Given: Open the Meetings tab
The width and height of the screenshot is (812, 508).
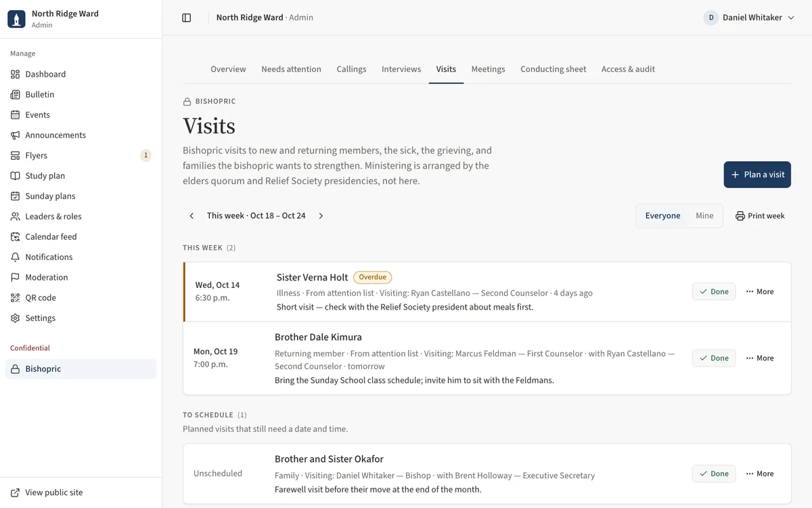Looking at the screenshot, I should tap(488, 69).
